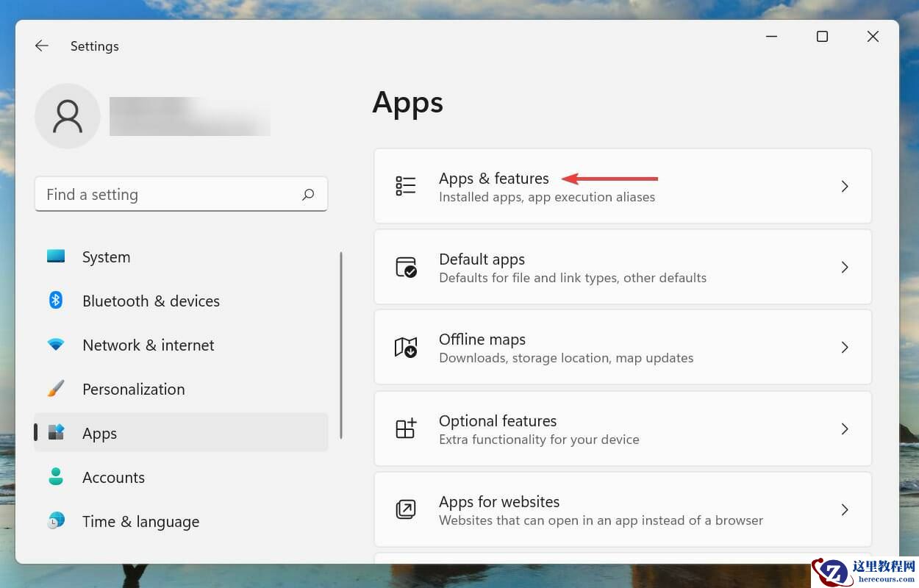
Task: Open Optional features title
Action: (498, 421)
